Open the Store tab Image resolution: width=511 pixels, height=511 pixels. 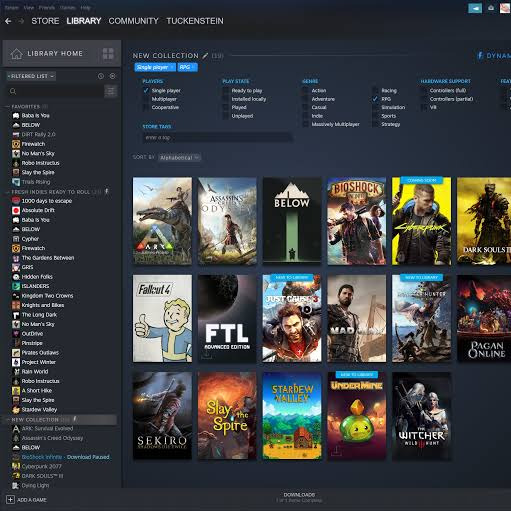(45, 21)
